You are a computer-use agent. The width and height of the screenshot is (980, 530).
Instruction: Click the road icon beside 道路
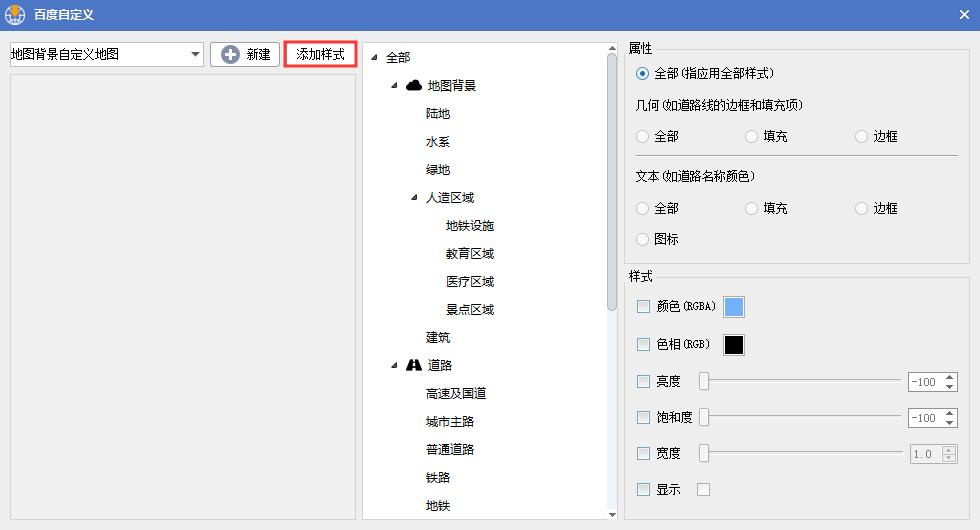[x=414, y=365]
